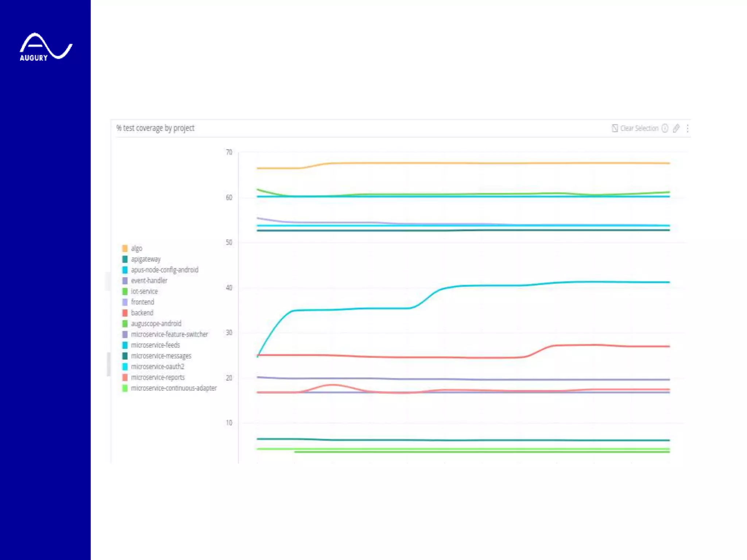Toggle the apus-node-config-android legend entry

click(x=165, y=270)
